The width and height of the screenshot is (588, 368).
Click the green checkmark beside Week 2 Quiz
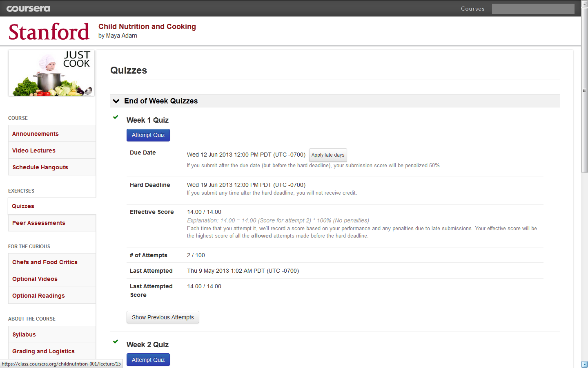(x=116, y=341)
